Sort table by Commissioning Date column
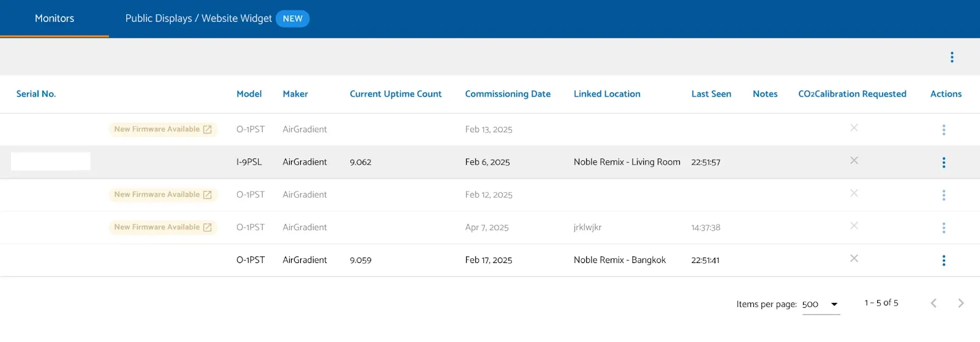 (507, 94)
